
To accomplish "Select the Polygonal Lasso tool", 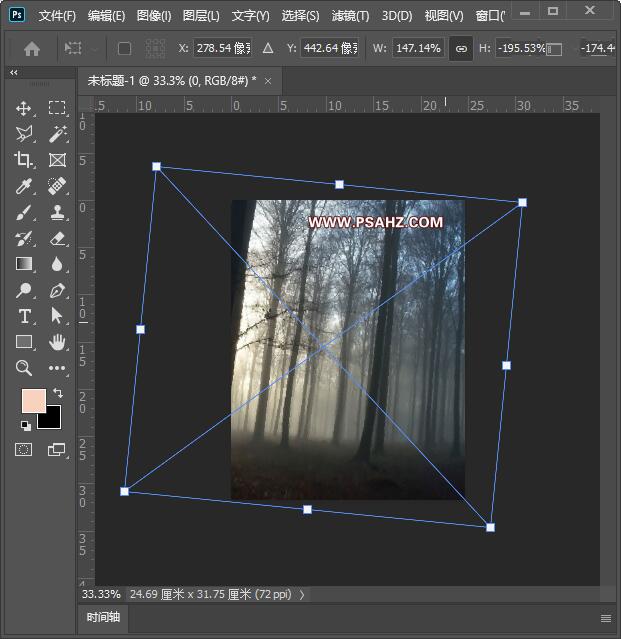I will click(24, 134).
